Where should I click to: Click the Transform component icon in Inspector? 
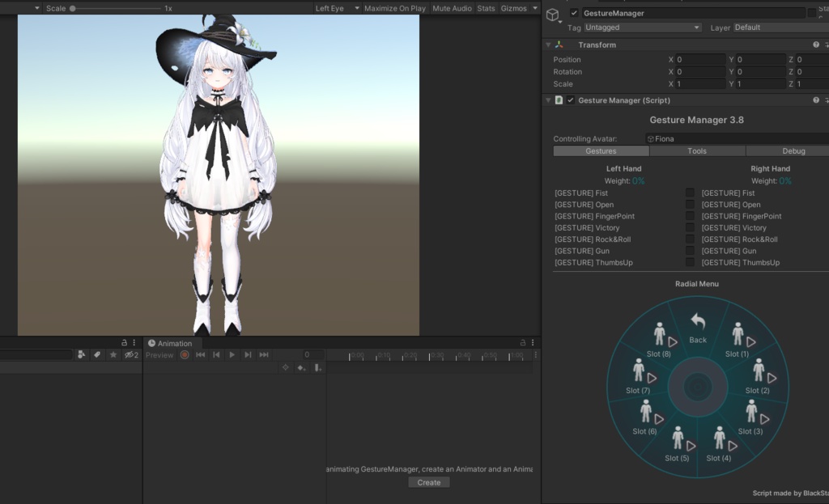pyautogui.click(x=558, y=44)
